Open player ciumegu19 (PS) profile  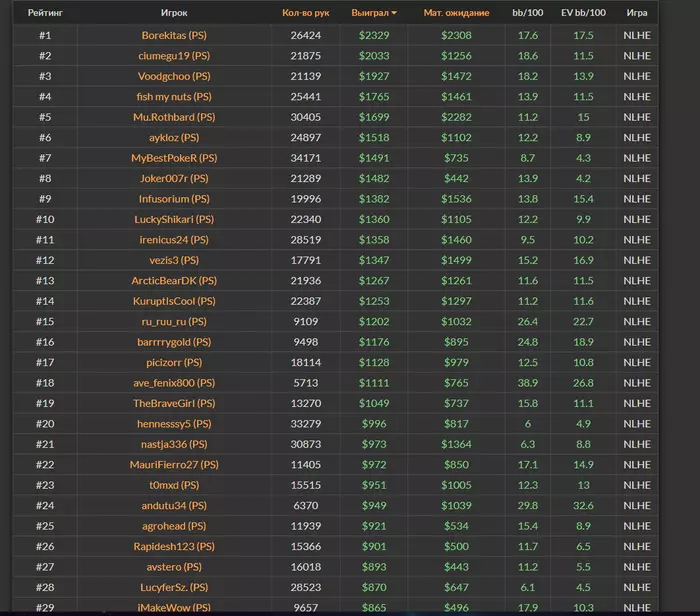click(x=174, y=56)
